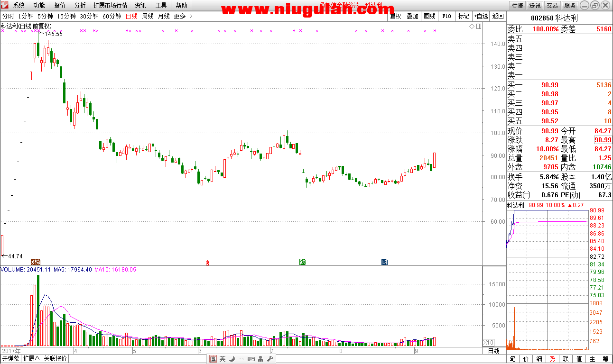Image resolution: width=613 pixels, height=364 pixels.
Task: Click the diamond icon above chart
Action: click(x=472, y=27)
